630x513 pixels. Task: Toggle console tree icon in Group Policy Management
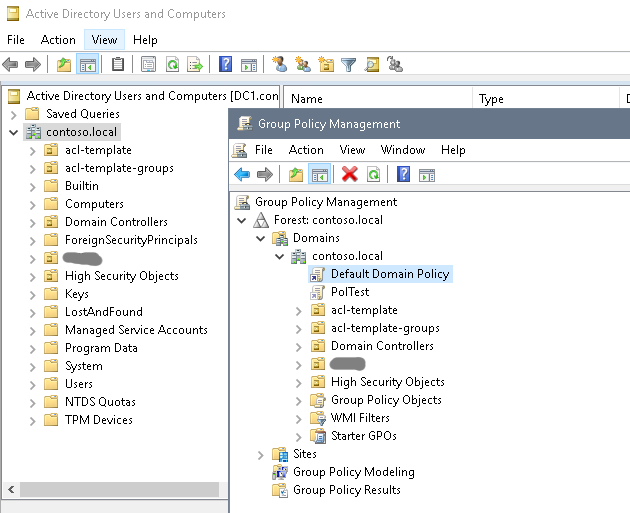(x=320, y=174)
